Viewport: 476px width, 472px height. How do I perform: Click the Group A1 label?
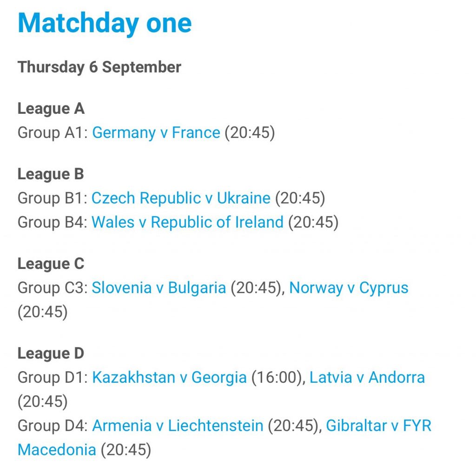53,133
